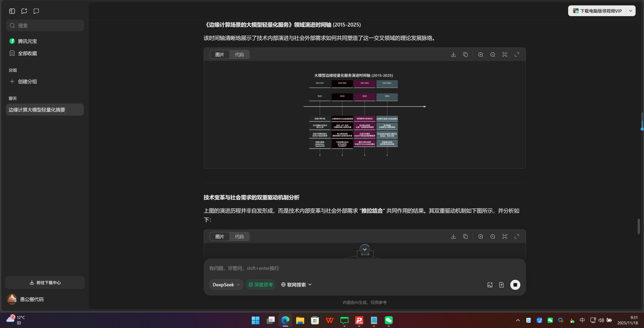644x328 pixels.
Task: Stop the current AI generation
Action: point(515,285)
